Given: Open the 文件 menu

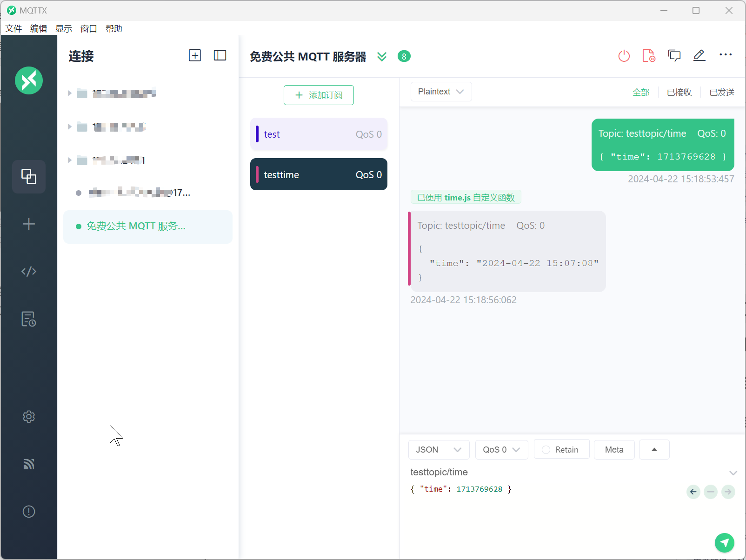Looking at the screenshot, I should [13, 29].
